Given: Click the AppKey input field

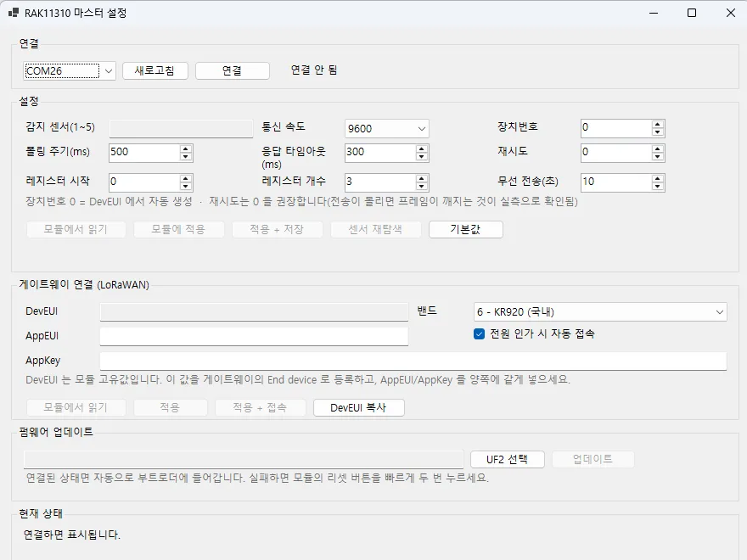Looking at the screenshot, I should [413, 361].
